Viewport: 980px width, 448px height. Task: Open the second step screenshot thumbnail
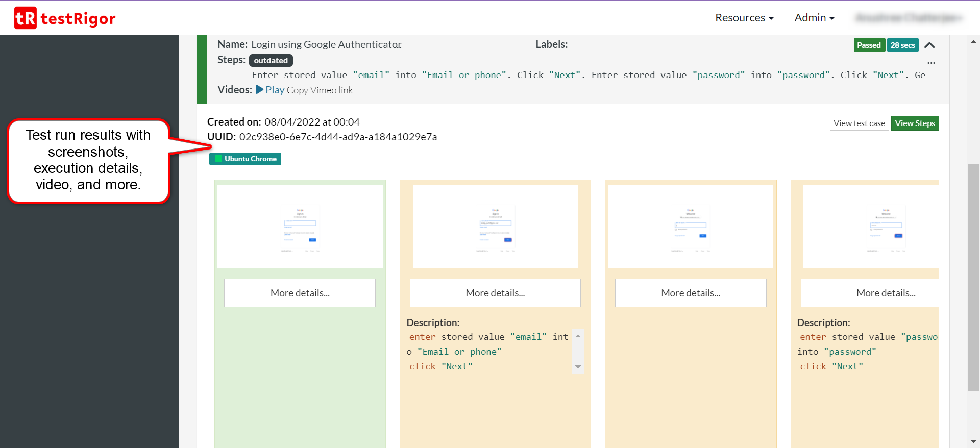pyautogui.click(x=495, y=227)
